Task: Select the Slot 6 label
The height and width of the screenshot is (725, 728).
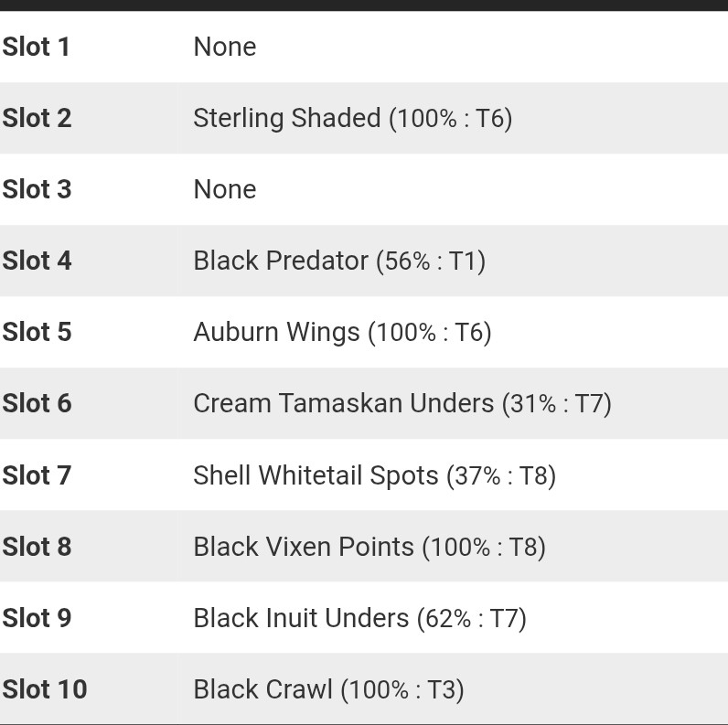Action: click(37, 403)
